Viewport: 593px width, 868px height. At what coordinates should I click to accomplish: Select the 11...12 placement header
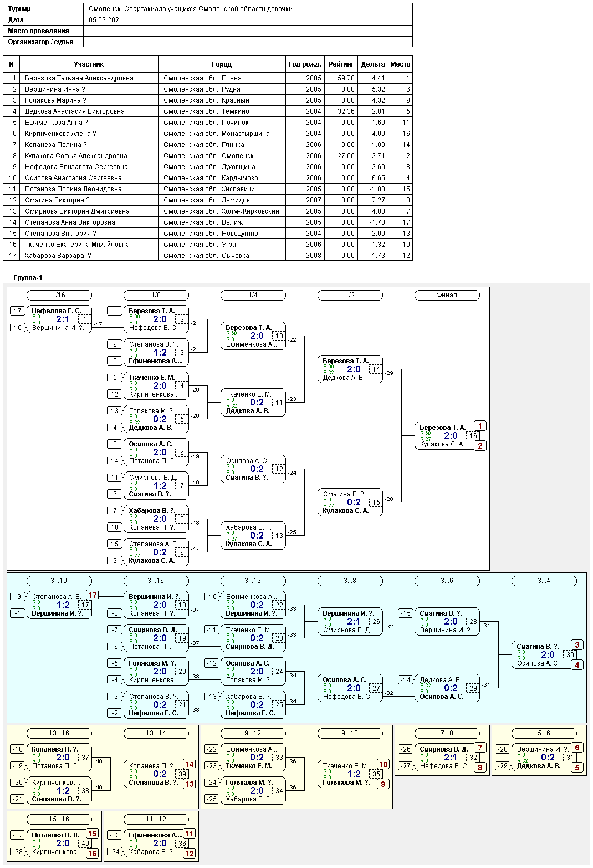[x=156, y=819]
